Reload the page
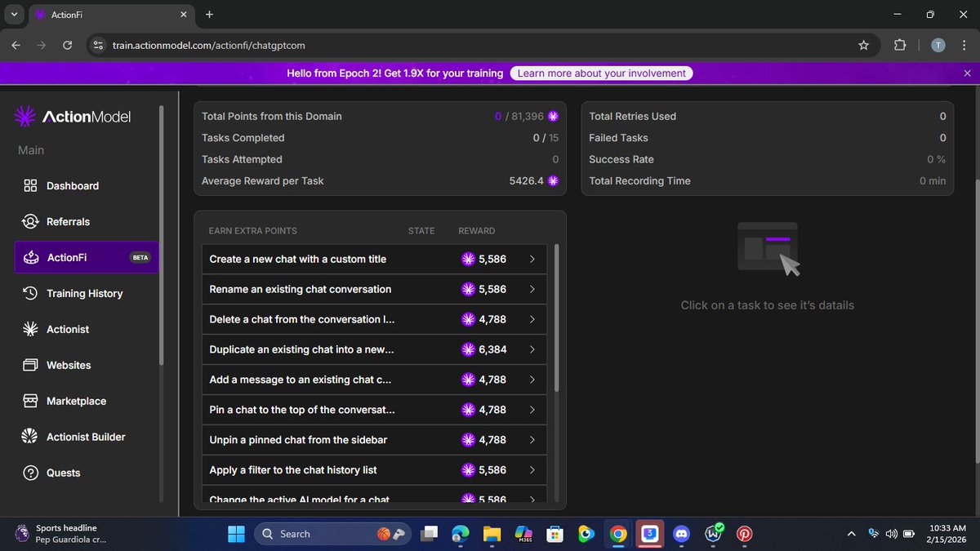The width and height of the screenshot is (980, 551). [x=67, y=46]
